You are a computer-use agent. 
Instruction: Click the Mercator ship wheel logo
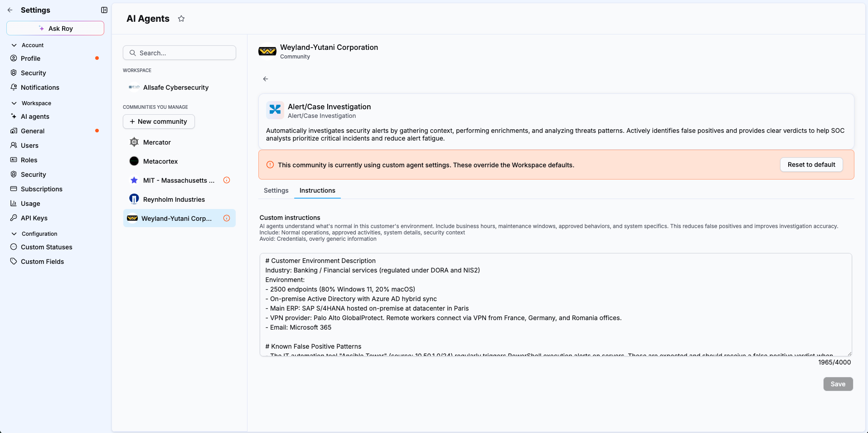point(134,142)
